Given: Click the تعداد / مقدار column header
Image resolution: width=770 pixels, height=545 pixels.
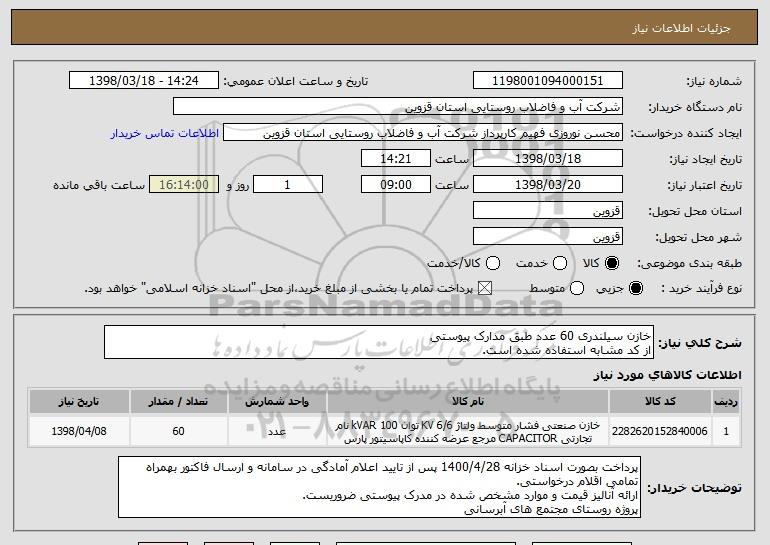Looking at the screenshot, I should (178, 402).
